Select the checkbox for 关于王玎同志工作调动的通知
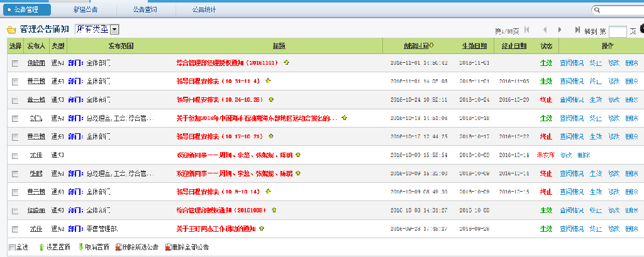Image resolution: width=644 pixels, height=257 pixels. [x=15, y=228]
